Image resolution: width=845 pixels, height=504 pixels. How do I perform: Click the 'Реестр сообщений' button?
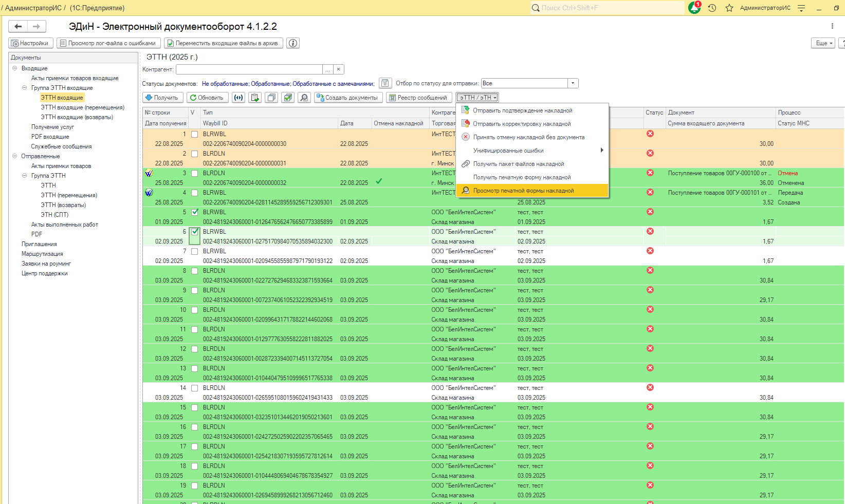pyautogui.click(x=418, y=98)
